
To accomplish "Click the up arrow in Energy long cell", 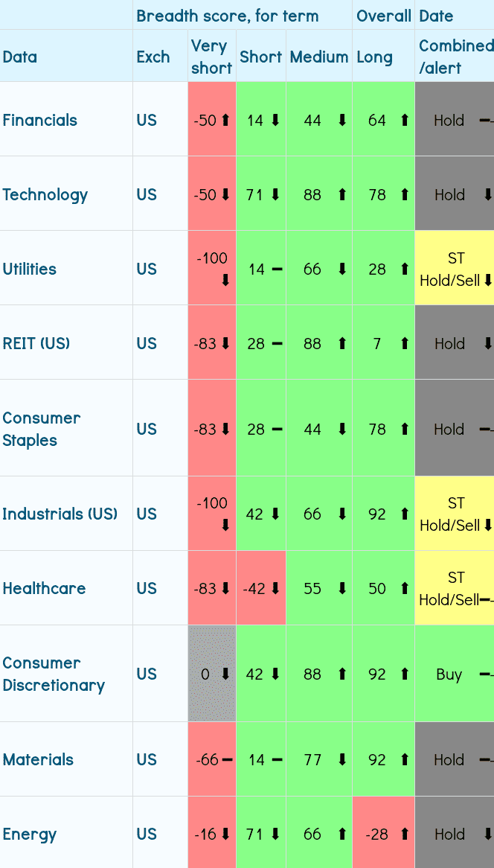I will (x=405, y=834).
